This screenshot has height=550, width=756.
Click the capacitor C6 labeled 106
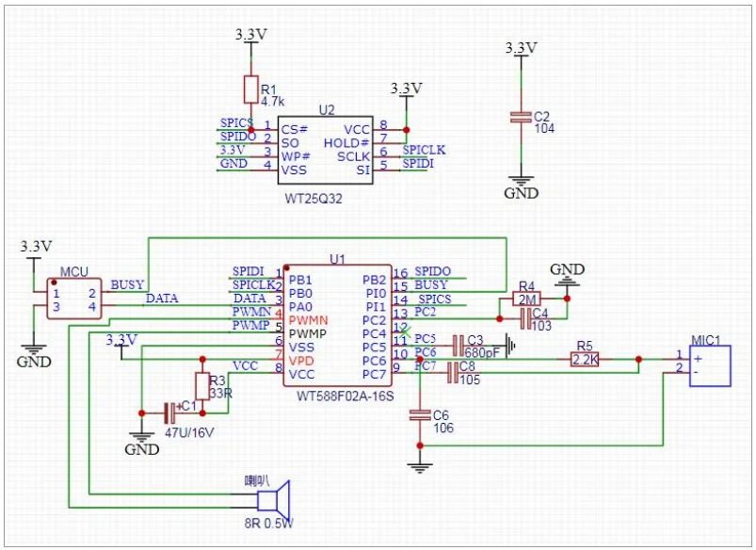tap(419, 414)
